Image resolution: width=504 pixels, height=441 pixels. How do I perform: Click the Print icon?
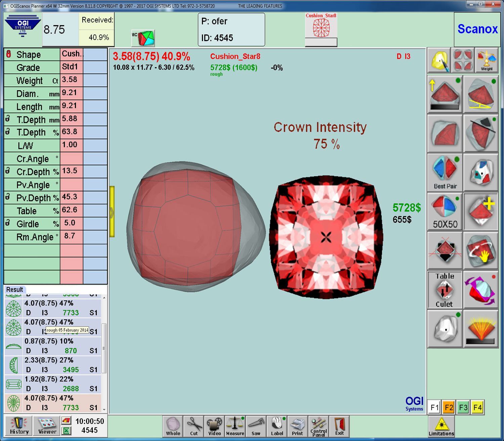click(297, 426)
